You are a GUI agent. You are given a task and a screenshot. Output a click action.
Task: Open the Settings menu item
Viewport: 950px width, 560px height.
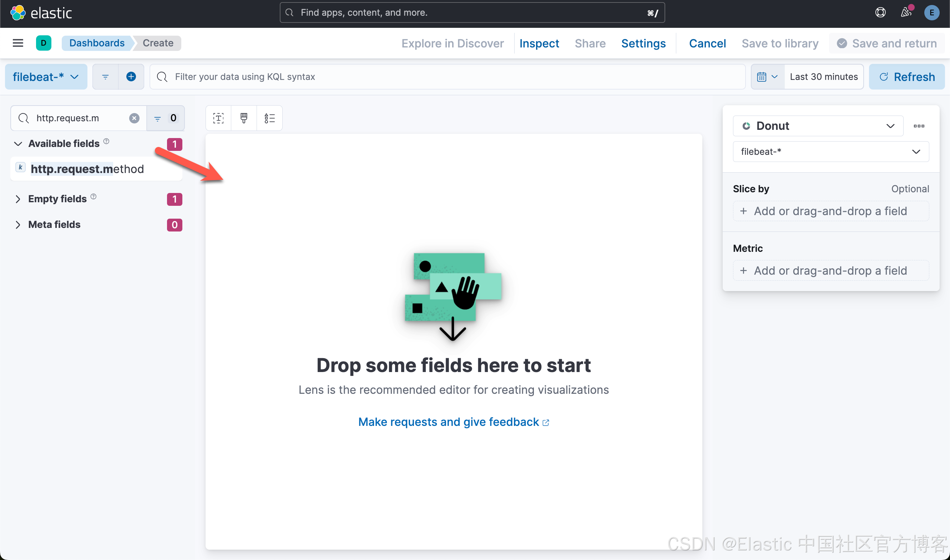643,44
